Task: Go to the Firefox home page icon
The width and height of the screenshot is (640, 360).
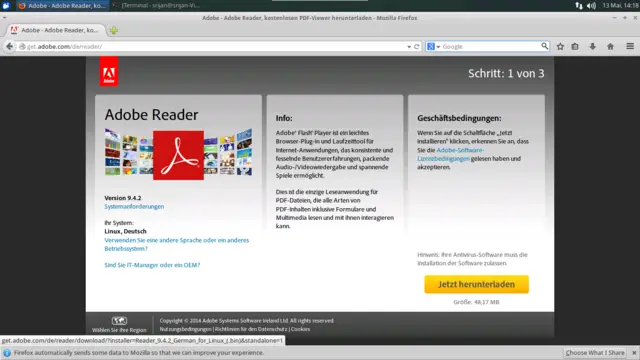Action: [x=610, y=47]
